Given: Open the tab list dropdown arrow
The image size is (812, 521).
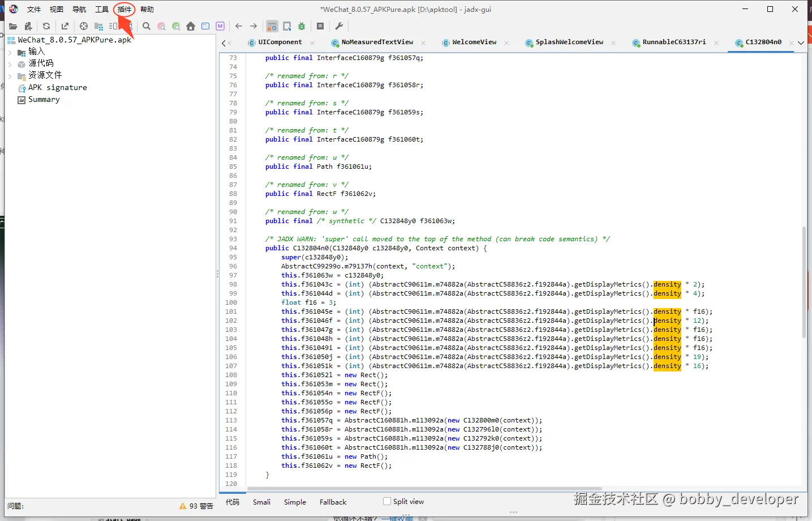Looking at the screenshot, I should tap(801, 43).
